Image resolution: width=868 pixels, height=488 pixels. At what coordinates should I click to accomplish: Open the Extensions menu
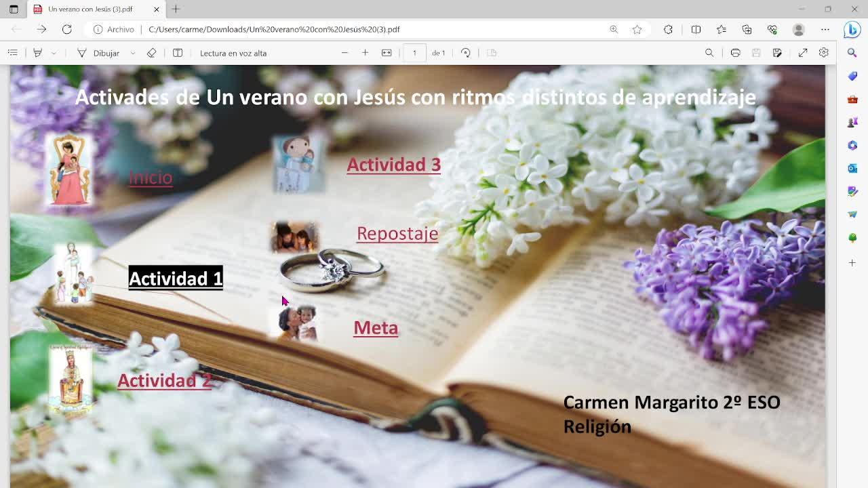tap(668, 29)
